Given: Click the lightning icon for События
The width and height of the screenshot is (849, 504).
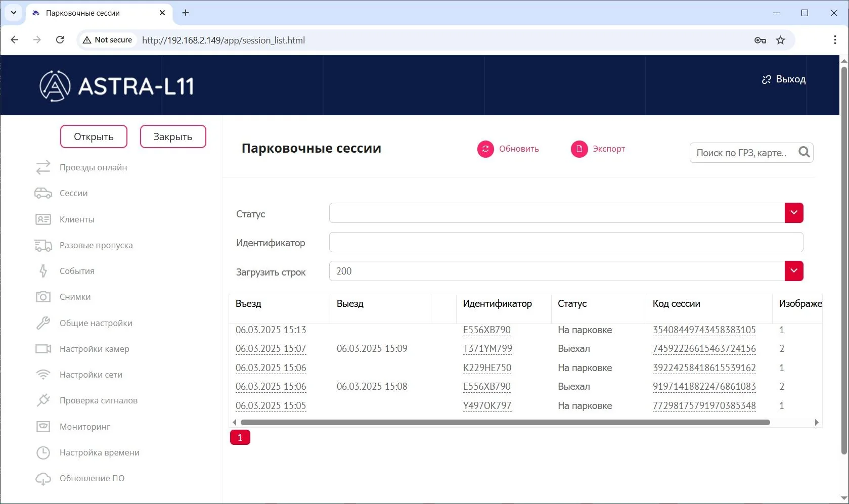Looking at the screenshot, I should [43, 271].
